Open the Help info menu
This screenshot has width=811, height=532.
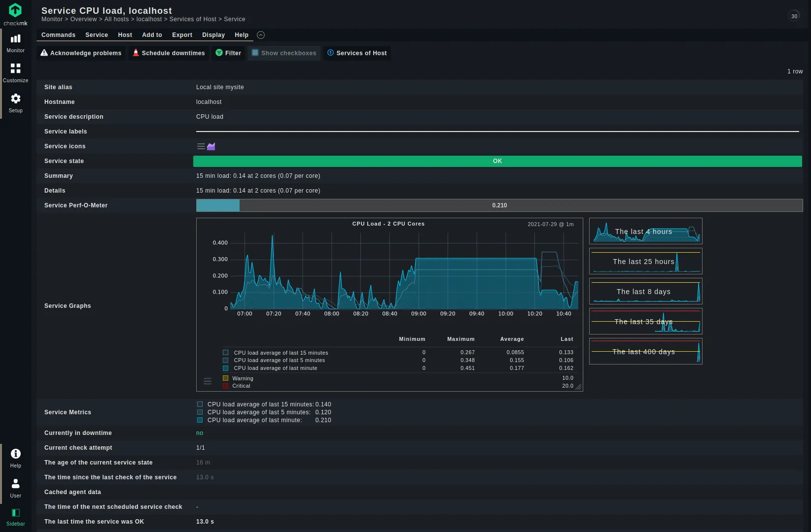(x=15, y=458)
